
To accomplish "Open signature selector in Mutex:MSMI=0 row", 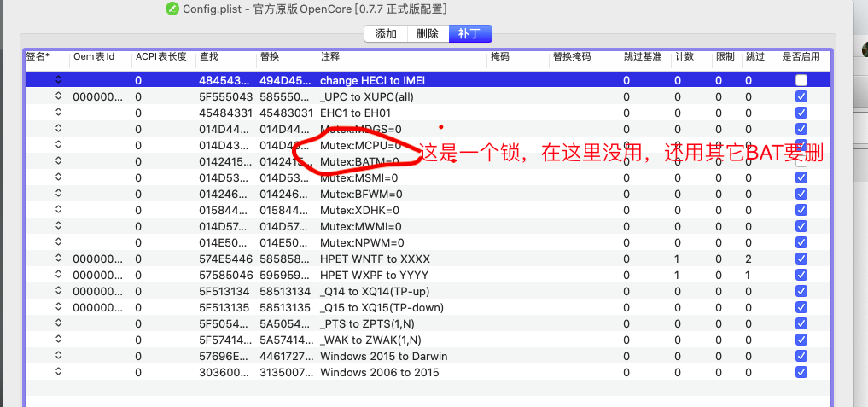I will 59,177.
